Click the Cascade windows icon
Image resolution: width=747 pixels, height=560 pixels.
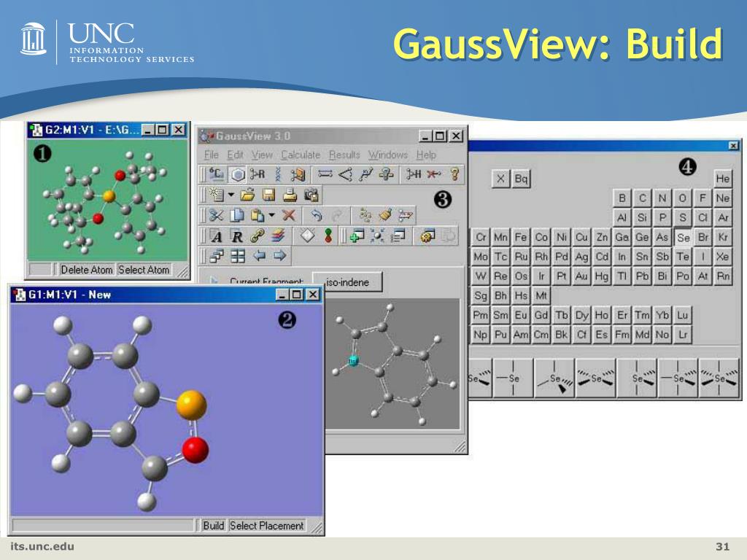tap(217, 256)
